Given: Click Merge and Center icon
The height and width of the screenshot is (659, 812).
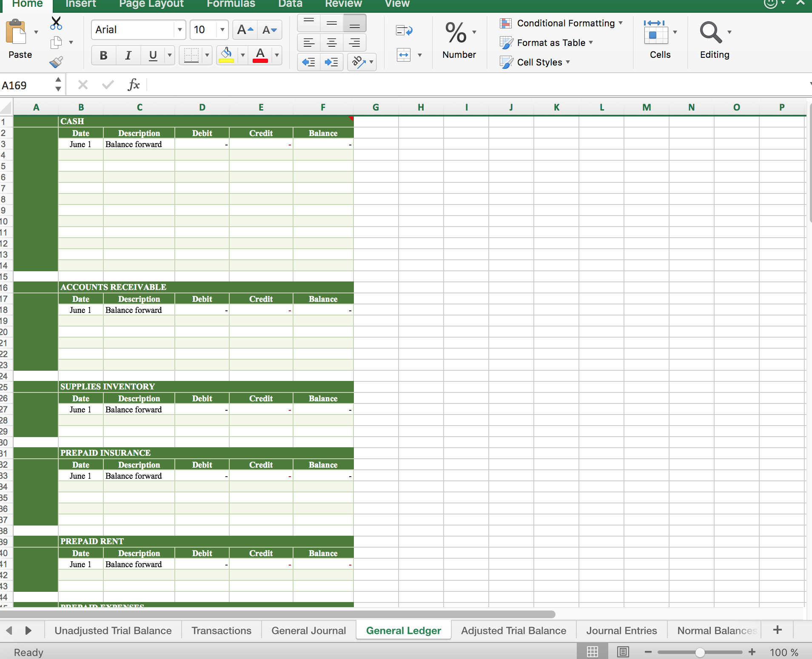Looking at the screenshot, I should pos(404,55).
